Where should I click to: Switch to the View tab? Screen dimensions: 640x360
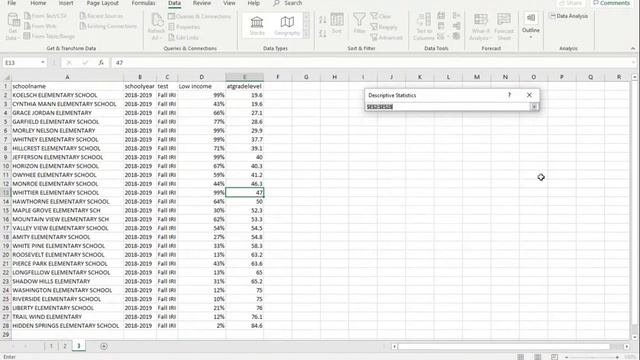point(229,3)
